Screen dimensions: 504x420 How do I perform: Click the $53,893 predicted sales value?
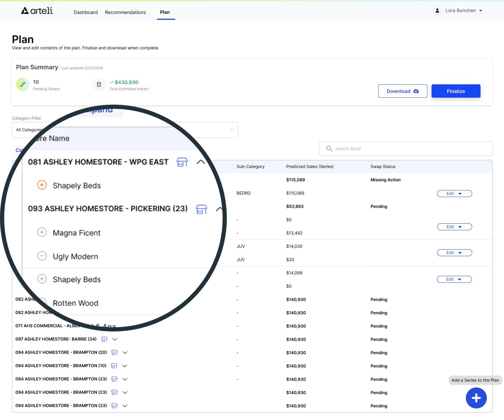coord(295,206)
